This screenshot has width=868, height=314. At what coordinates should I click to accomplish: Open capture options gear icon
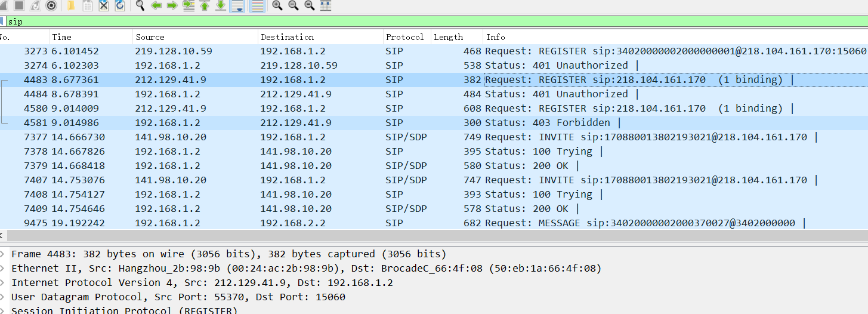pyautogui.click(x=51, y=5)
